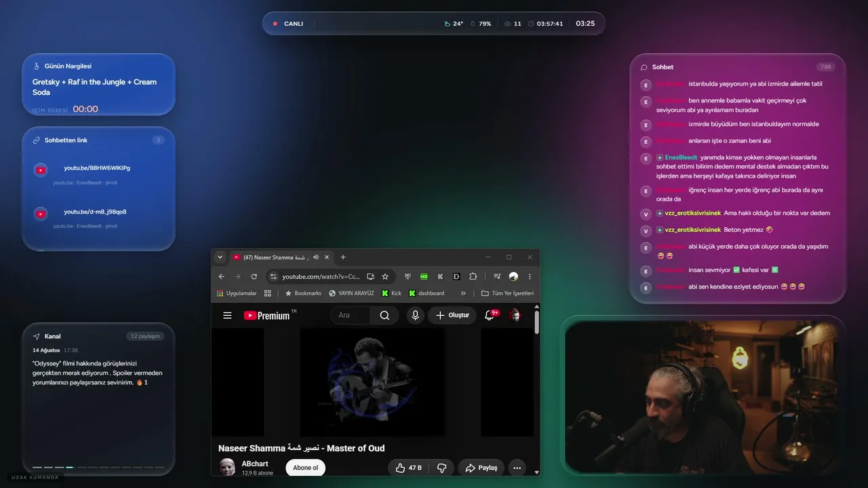View site information in address bar
The image size is (868, 488).
tap(274, 277)
